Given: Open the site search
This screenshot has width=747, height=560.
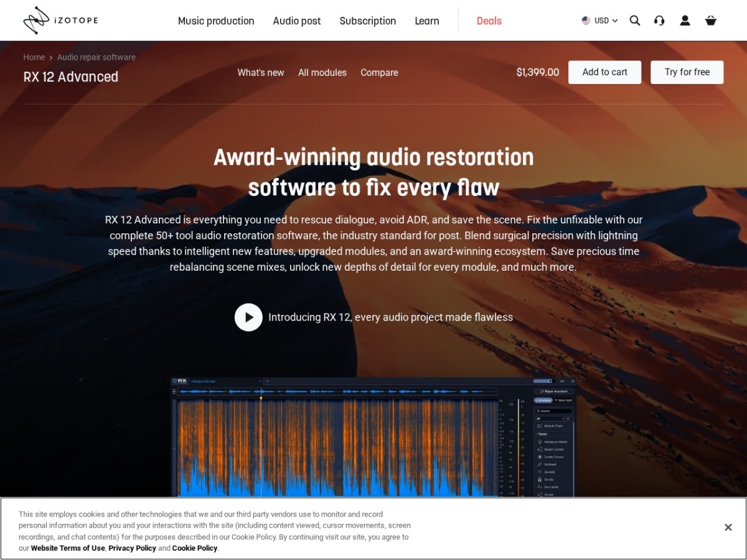Looking at the screenshot, I should (x=635, y=21).
